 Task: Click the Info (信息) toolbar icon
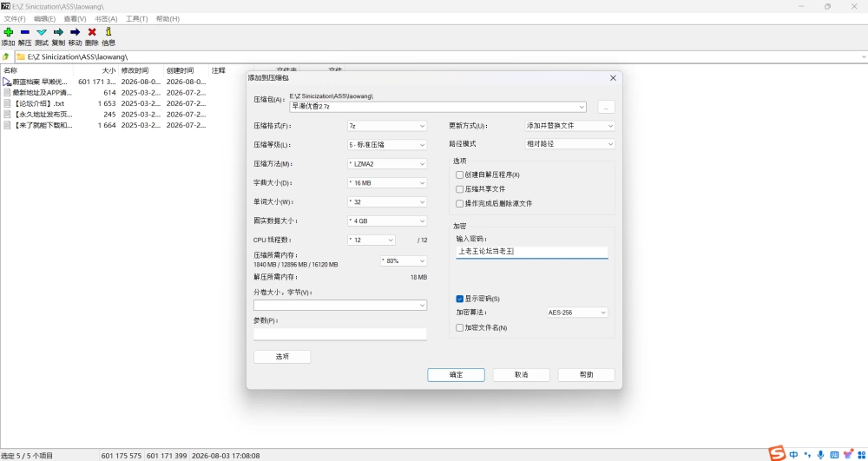pos(108,32)
